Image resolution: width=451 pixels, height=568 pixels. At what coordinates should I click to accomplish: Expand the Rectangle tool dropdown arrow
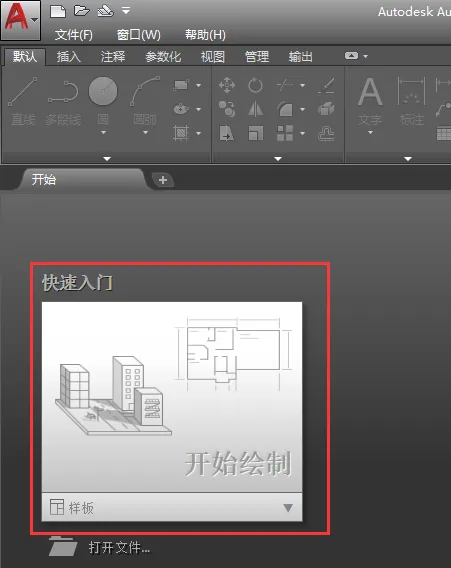199,85
